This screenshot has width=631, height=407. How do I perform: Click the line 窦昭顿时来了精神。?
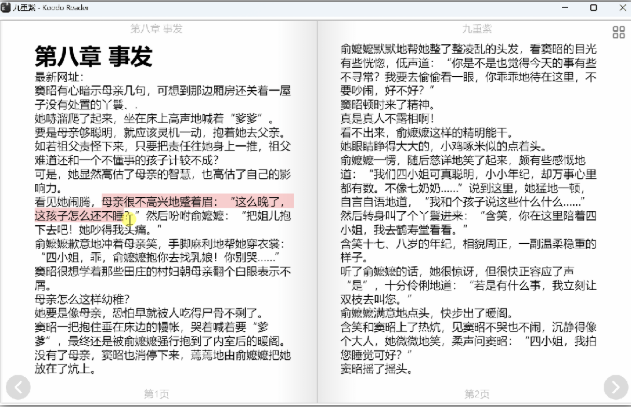point(388,105)
